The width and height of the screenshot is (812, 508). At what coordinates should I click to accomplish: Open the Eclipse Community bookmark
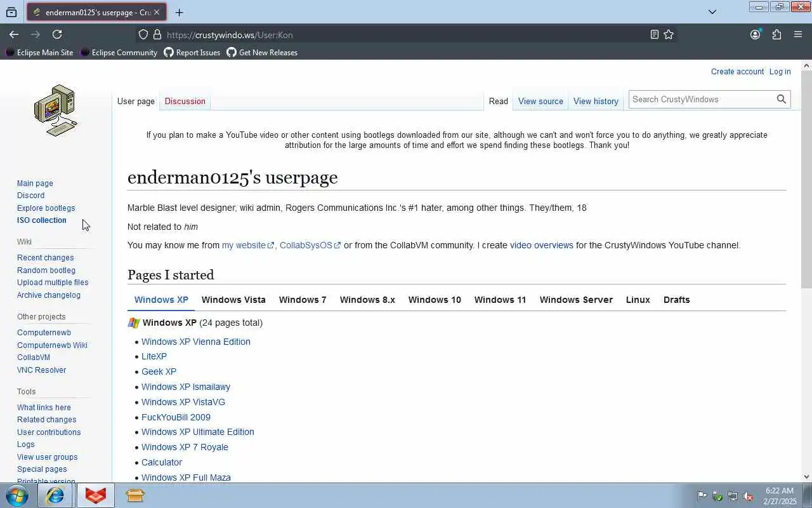coord(119,53)
